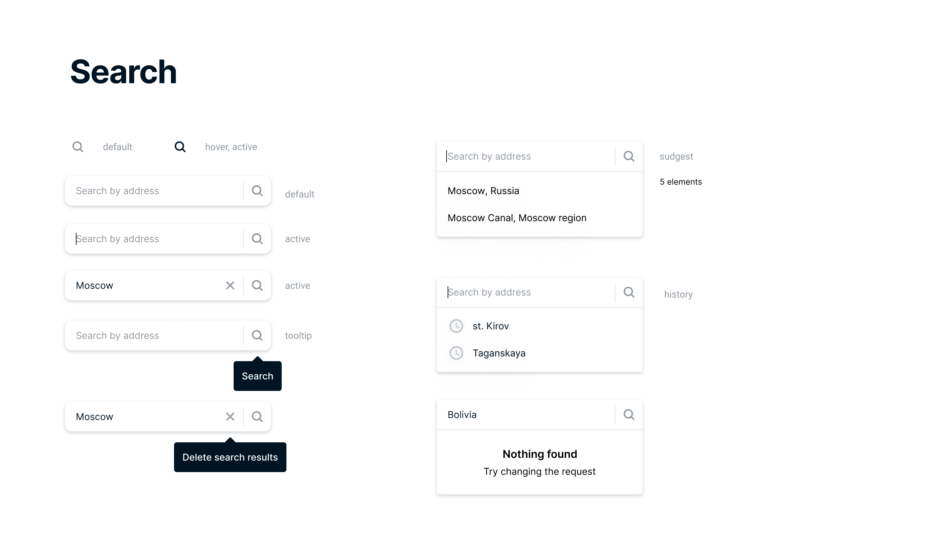Pick 'st. Kirov' from search history
Viewport: 948px width, 560px height.
[491, 326]
